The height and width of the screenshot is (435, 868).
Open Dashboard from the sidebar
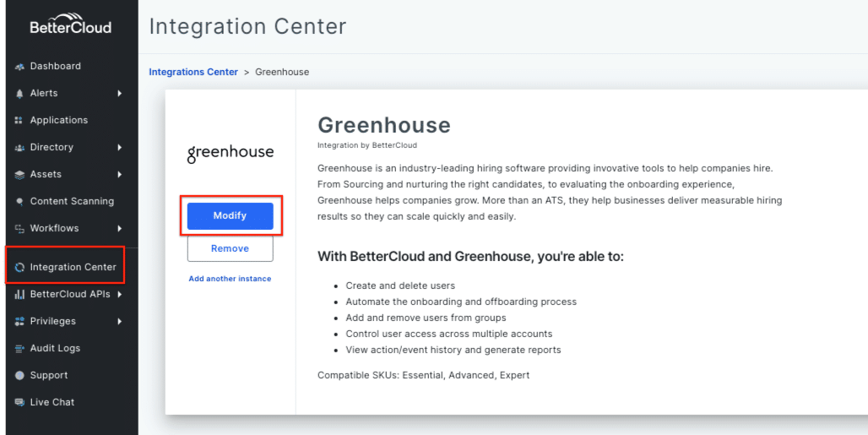pos(56,66)
